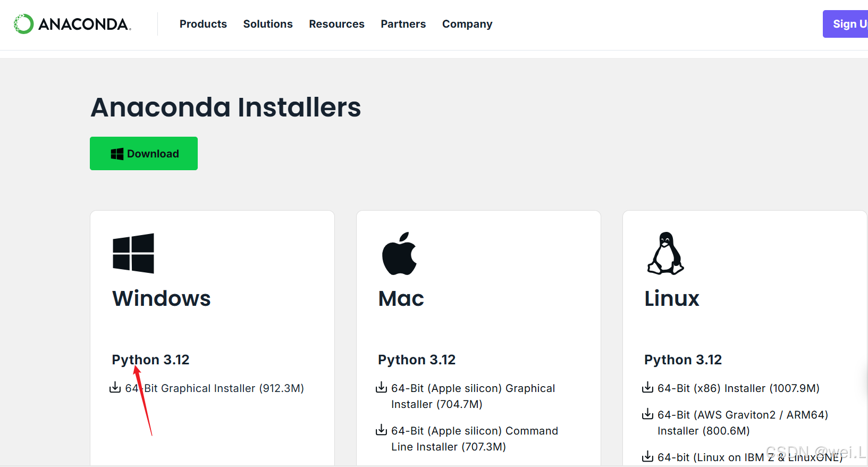This screenshot has height=467, width=868.
Task: Click the purple Sign Up button
Action: tap(846, 24)
